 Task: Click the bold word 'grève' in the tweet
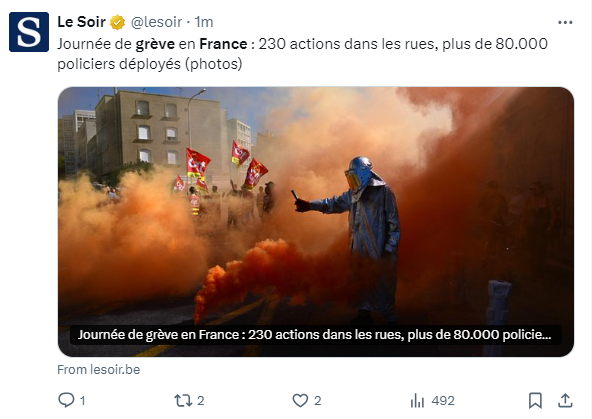point(155,44)
